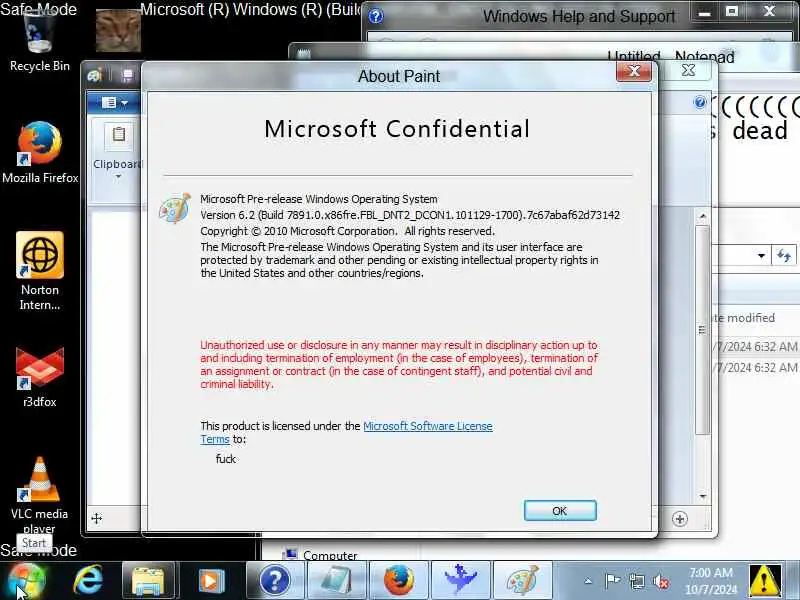Open Windows Media Player from the taskbar

[211, 581]
